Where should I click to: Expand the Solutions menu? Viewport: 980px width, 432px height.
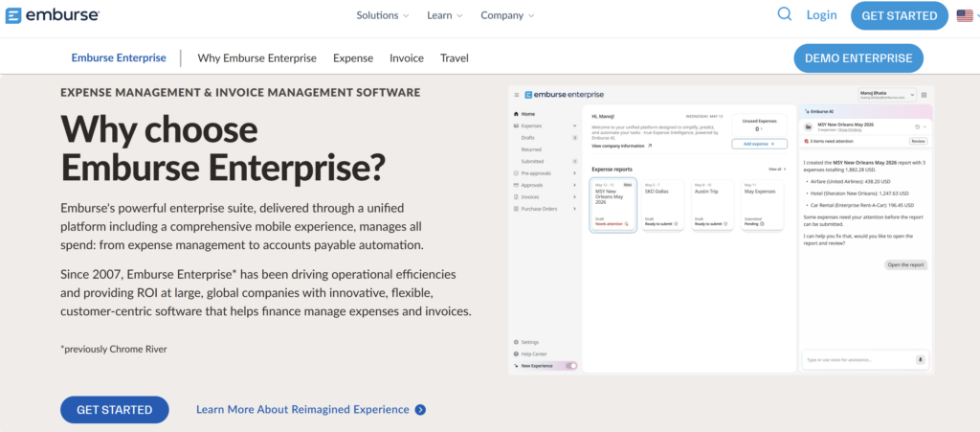383,15
